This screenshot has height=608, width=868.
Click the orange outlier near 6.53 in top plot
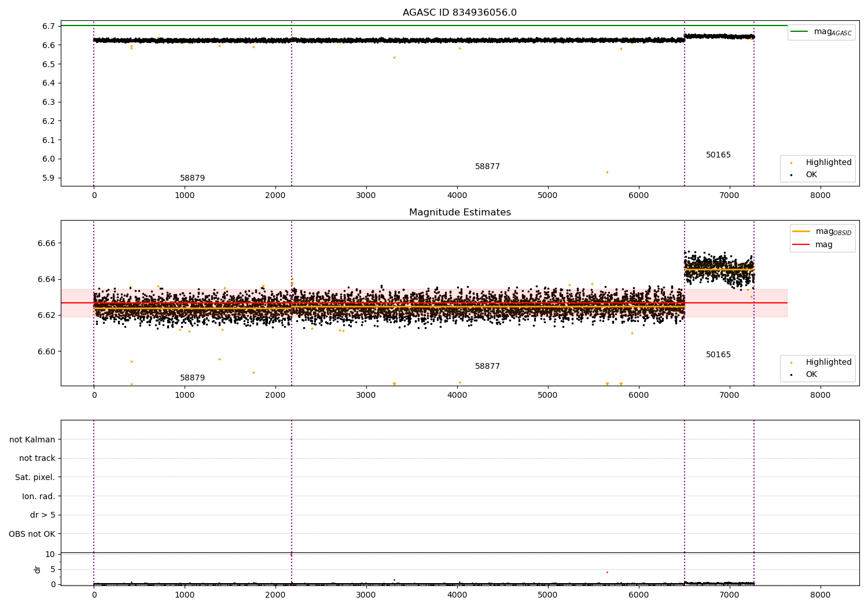(x=394, y=57)
